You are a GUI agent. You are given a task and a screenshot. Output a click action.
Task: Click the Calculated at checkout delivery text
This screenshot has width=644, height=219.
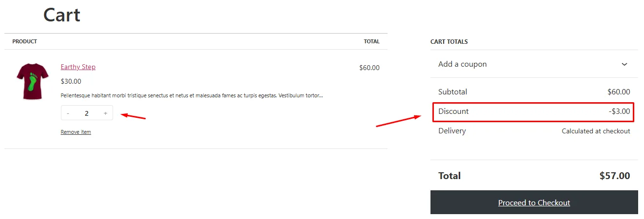pyautogui.click(x=596, y=131)
